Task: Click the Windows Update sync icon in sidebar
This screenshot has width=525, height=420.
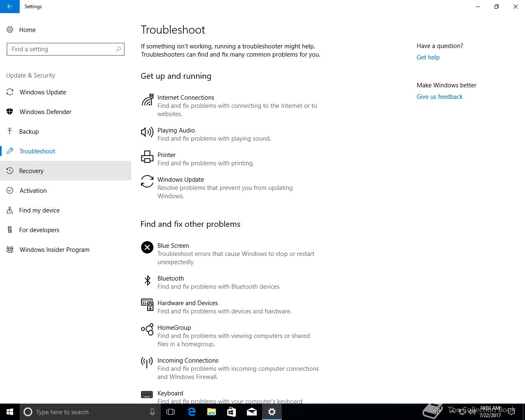Action: click(10, 92)
